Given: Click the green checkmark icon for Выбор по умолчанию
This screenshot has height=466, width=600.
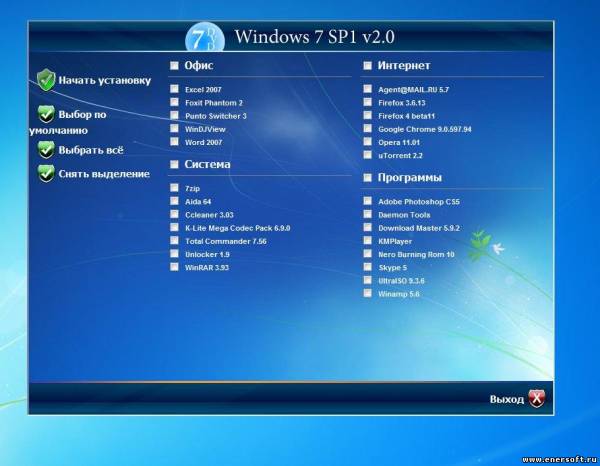Looking at the screenshot, I should pos(46,114).
